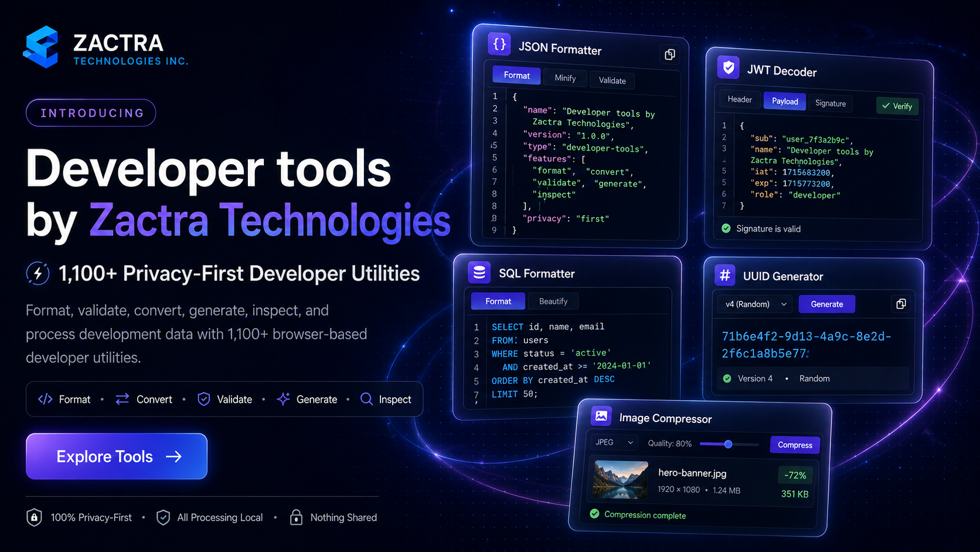Select the Payload tab in JWT Decoder
Image resolution: width=980 pixels, height=552 pixels.
(785, 101)
